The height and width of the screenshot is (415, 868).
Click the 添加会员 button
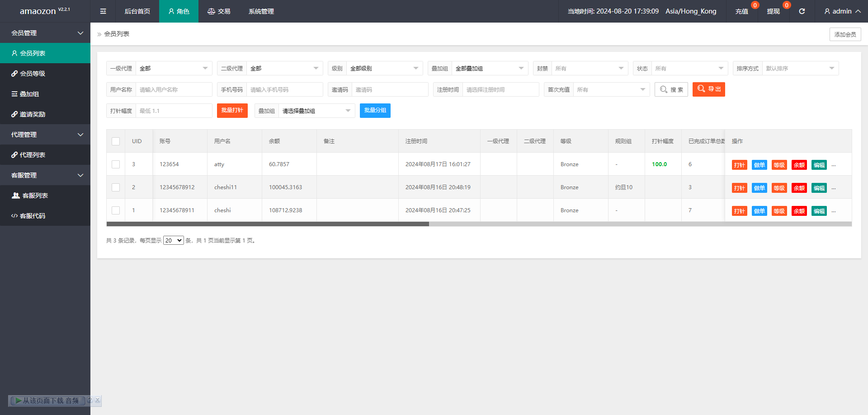[844, 34]
